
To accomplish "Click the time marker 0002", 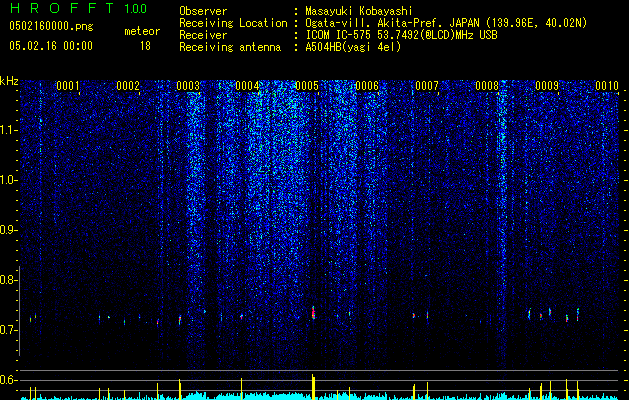I will [x=128, y=86].
